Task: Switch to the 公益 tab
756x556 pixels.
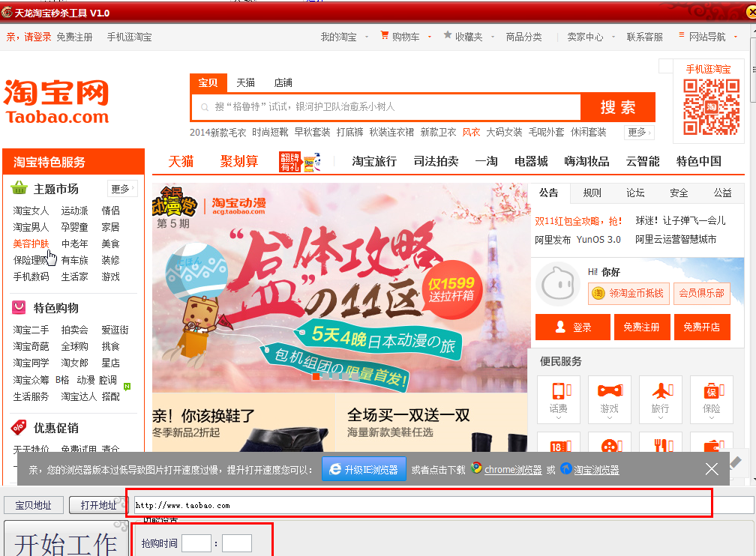Action: click(722, 193)
